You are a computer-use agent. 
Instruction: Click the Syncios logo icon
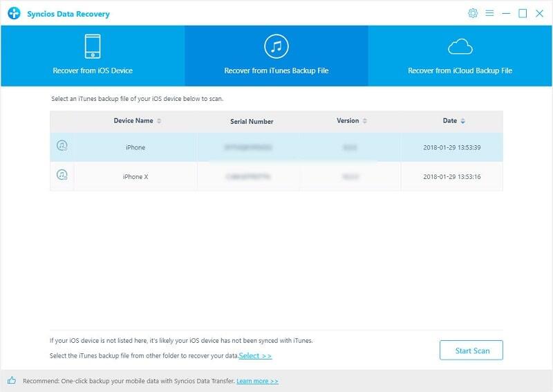click(14, 13)
